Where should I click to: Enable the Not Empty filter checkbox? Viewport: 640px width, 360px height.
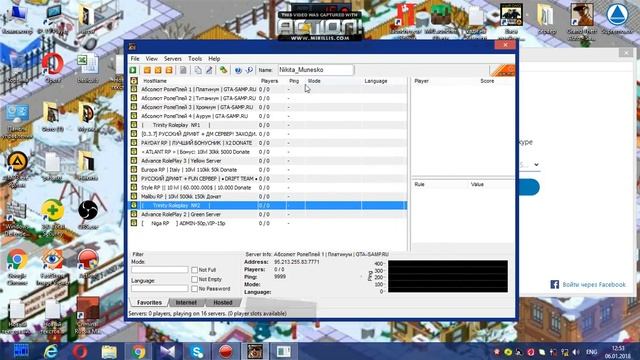click(x=194, y=279)
